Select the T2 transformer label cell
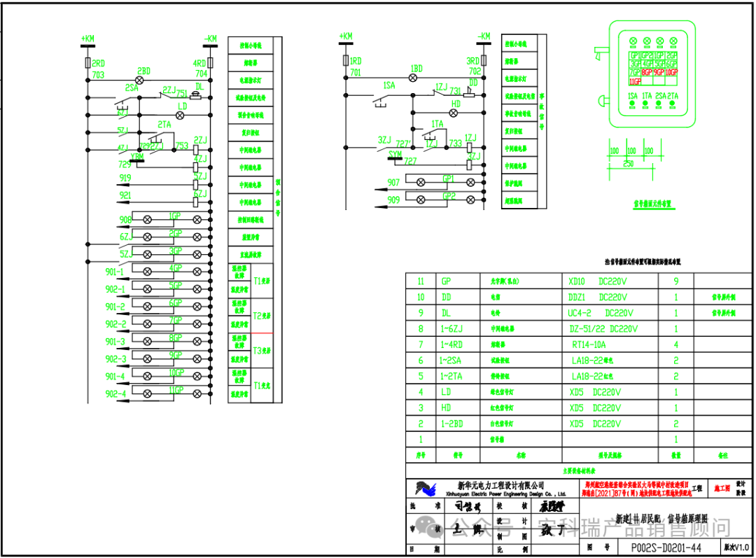The width and height of the screenshot is (756, 558). pos(262,316)
